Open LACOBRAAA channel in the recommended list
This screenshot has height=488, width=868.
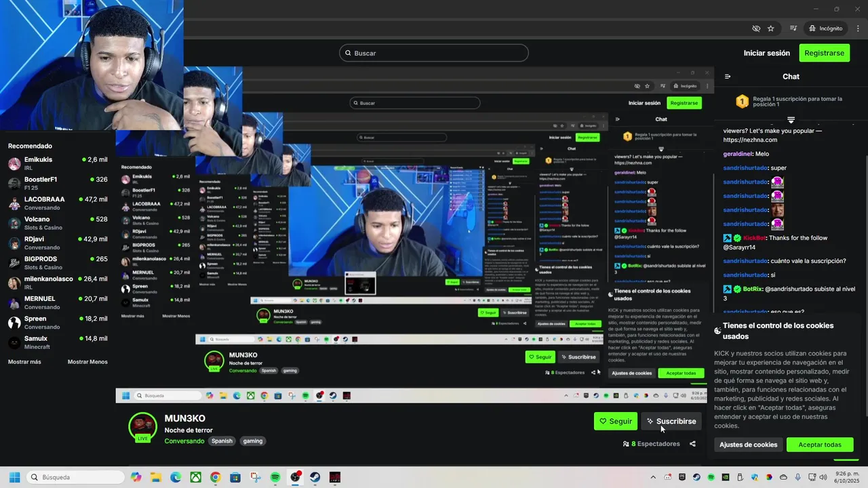(58, 203)
